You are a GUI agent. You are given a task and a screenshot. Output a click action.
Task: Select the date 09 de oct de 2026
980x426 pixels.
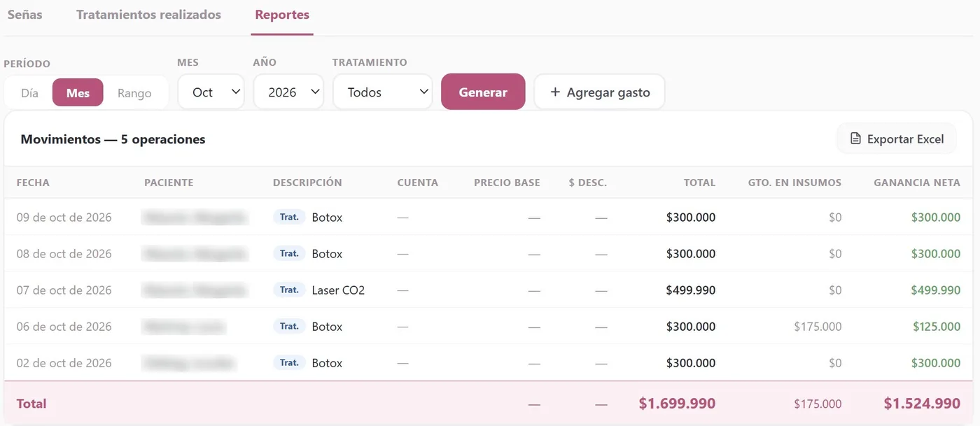point(64,218)
